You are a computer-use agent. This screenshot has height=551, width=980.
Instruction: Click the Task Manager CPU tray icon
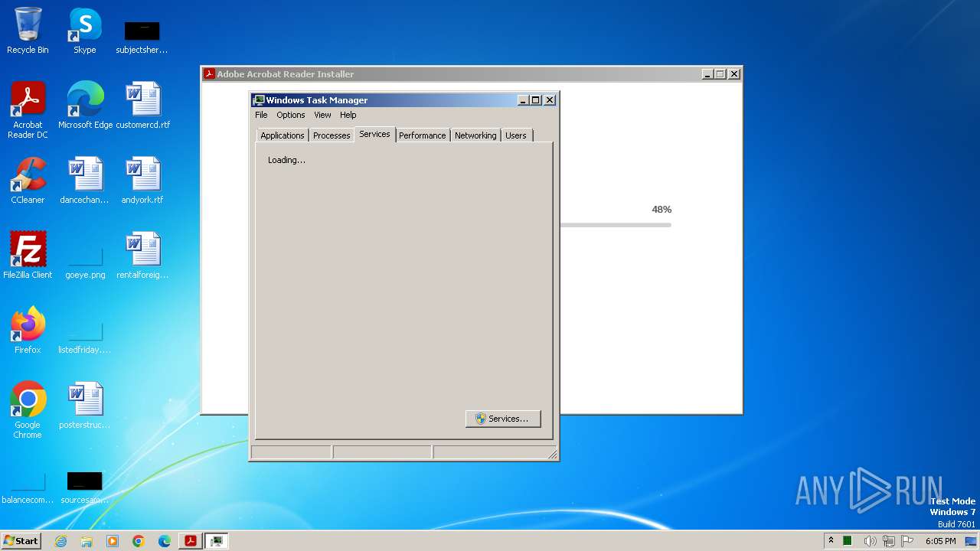point(848,541)
